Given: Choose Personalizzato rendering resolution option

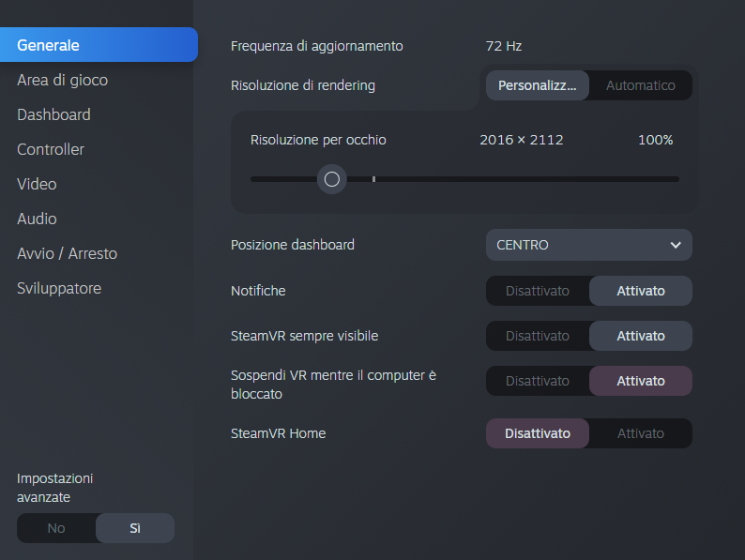Looking at the screenshot, I should pos(538,85).
